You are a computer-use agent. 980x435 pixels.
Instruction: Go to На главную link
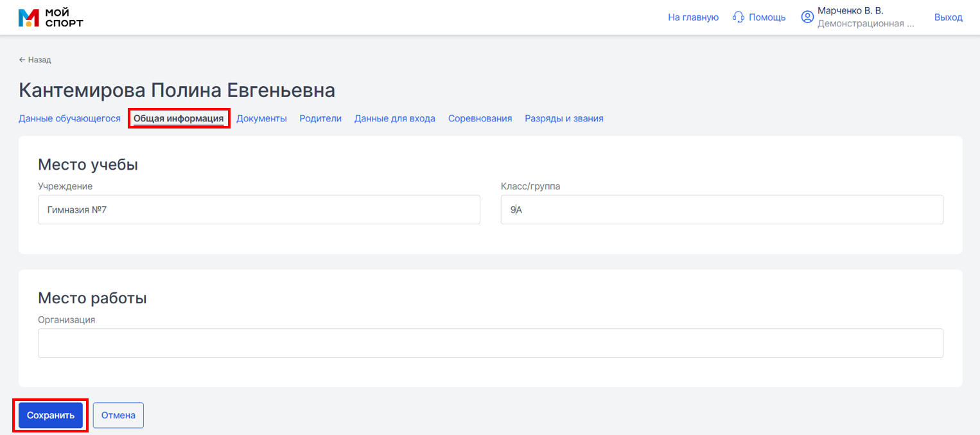[x=693, y=17]
